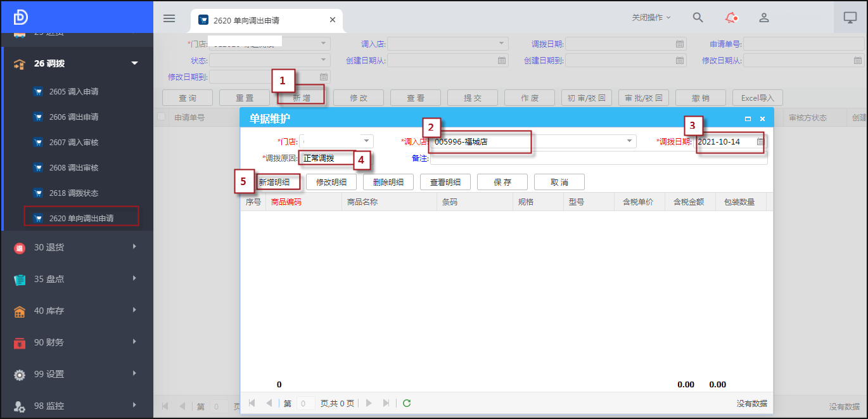The image size is (868, 419).
Task: Expand the 99 设置 menu arrow
Action: click(134, 373)
